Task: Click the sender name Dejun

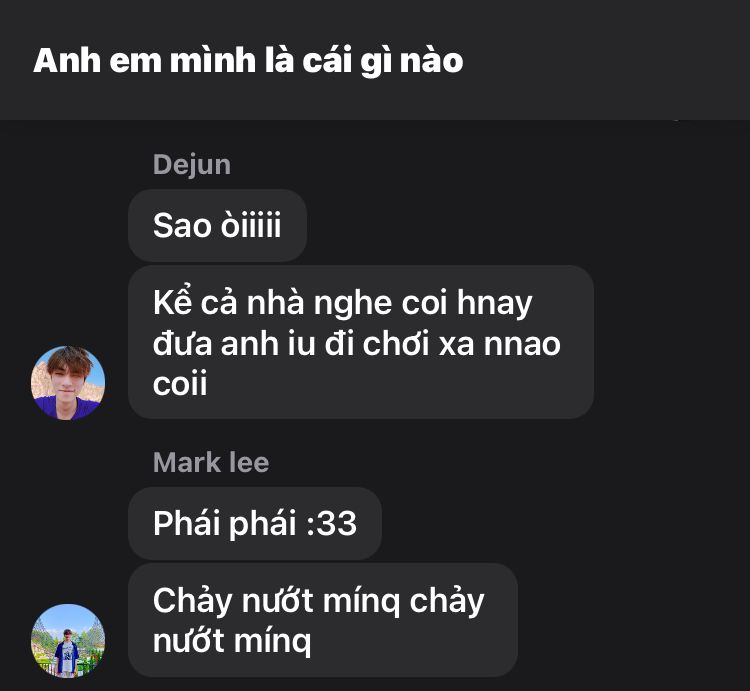Action: (x=192, y=165)
